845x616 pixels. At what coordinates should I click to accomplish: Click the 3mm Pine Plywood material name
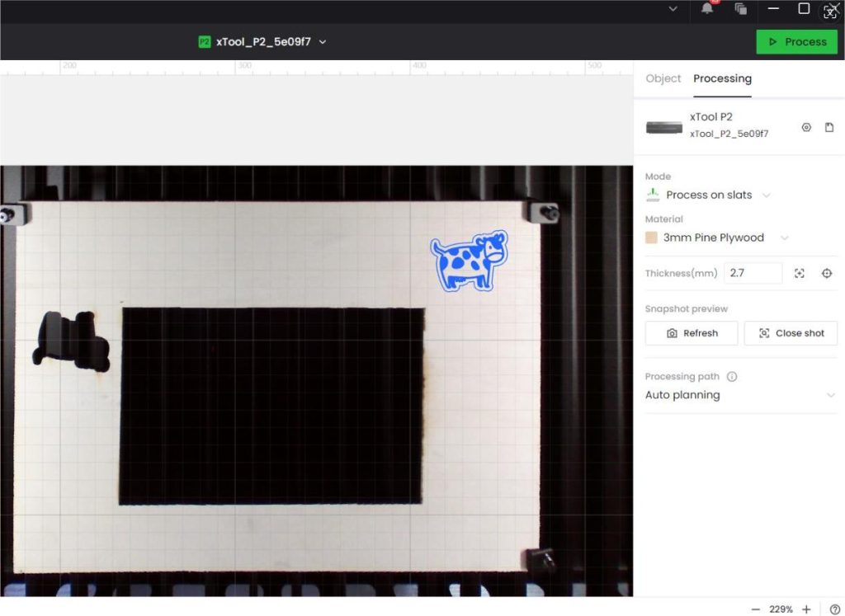coord(714,237)
